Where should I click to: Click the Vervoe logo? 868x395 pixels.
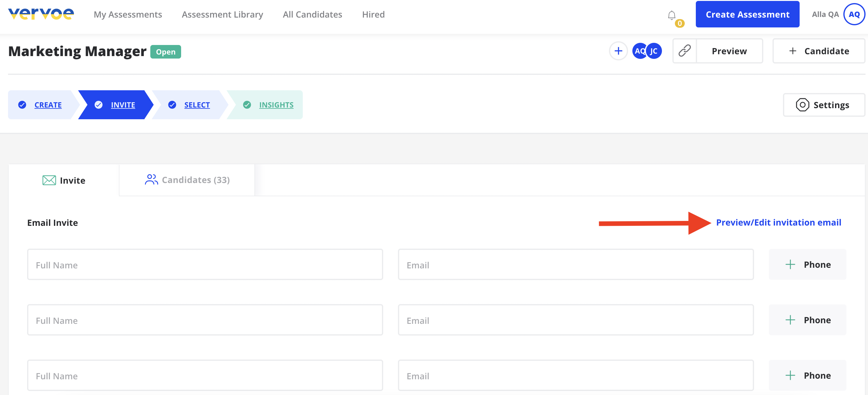click(x=41, y=14)
